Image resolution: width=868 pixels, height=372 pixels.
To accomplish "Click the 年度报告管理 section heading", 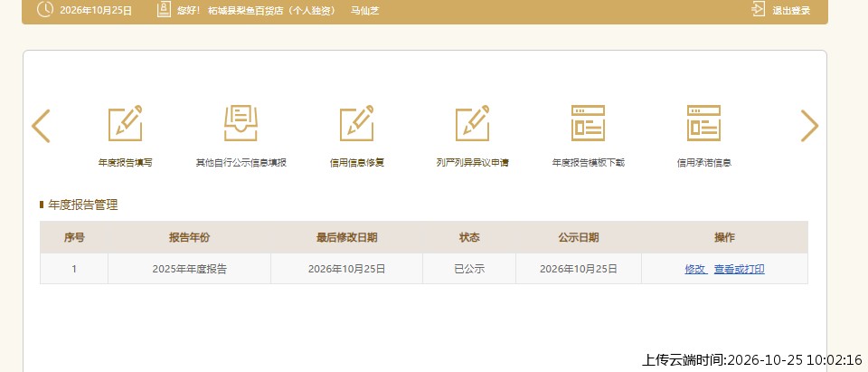I will point(83,205).
